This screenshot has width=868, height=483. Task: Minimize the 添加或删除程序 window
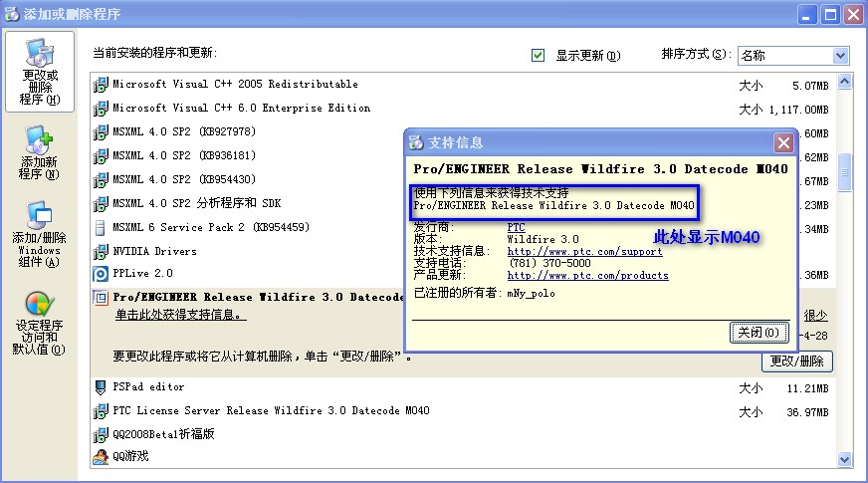[x=806, y=14]
